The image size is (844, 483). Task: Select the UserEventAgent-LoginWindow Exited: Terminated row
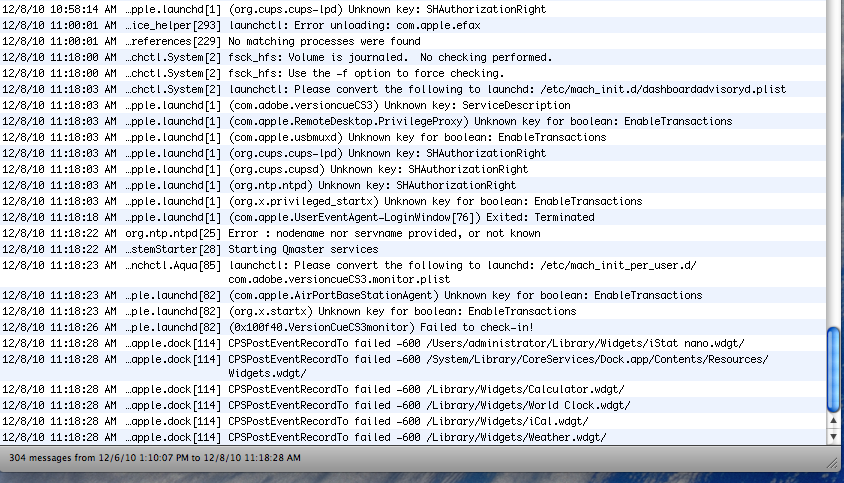pyautogui.click(x=413, y=217)
